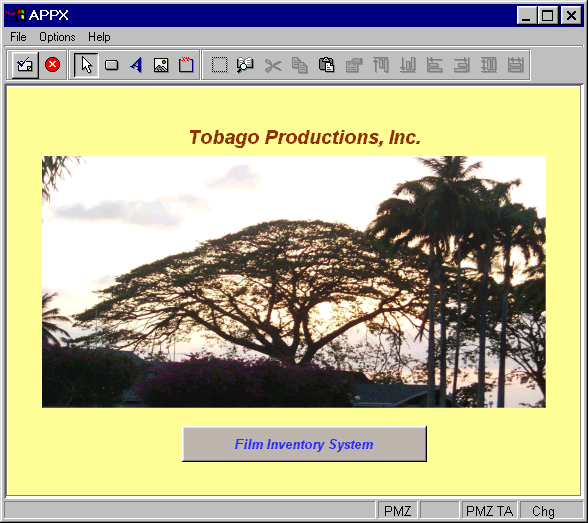
Task: Select the text label 'A' tool
Action: point(136,65)
